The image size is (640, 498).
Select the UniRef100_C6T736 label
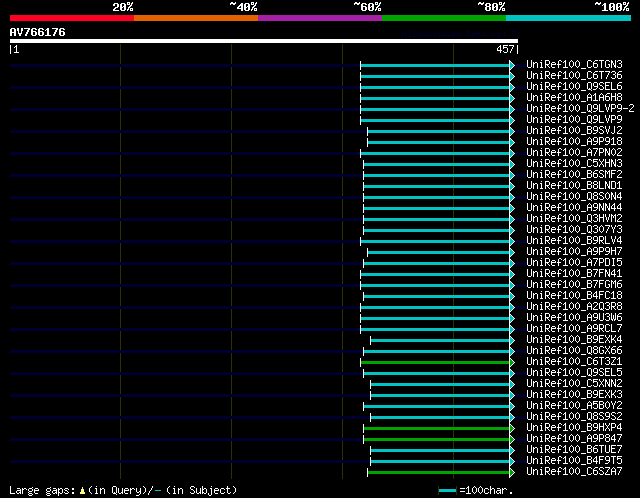click(574, 76)
